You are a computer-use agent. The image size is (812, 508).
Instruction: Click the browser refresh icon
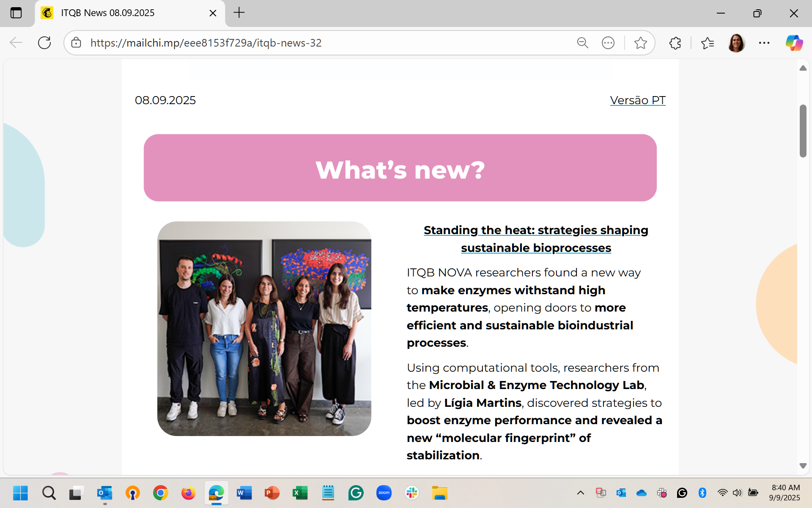tap(44, 43)
